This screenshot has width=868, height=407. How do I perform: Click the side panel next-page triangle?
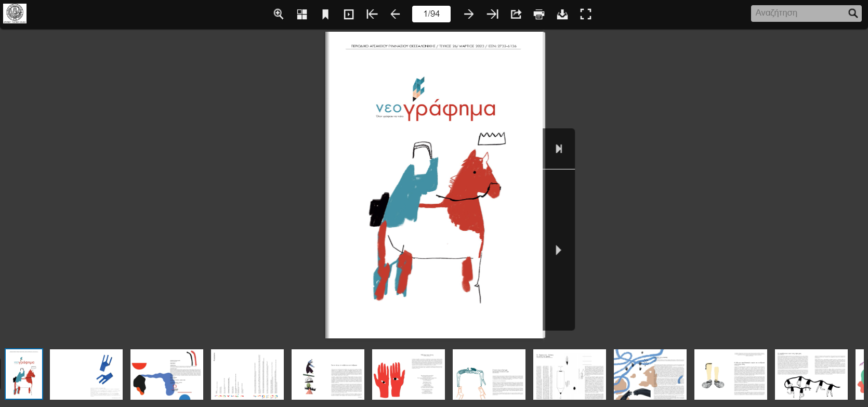[559, 250]
